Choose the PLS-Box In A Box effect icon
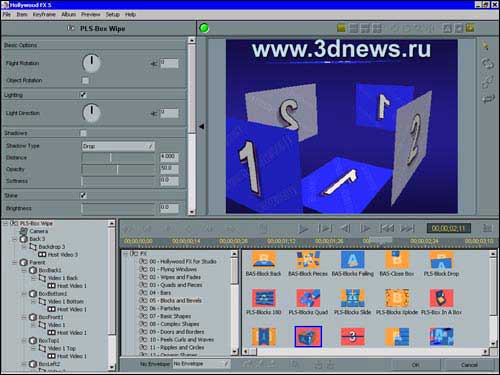 pos(441,298)
